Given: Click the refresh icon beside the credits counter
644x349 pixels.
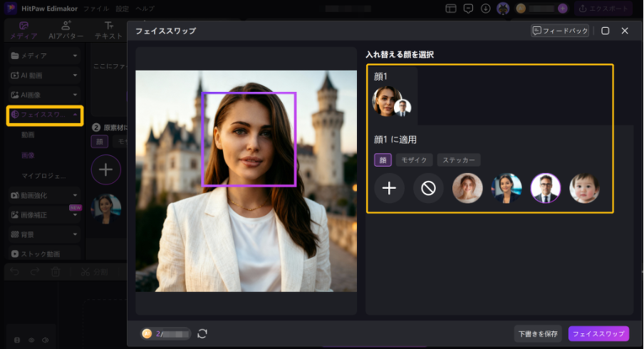Looking at the screenshot, I should [x=202, y=333].
